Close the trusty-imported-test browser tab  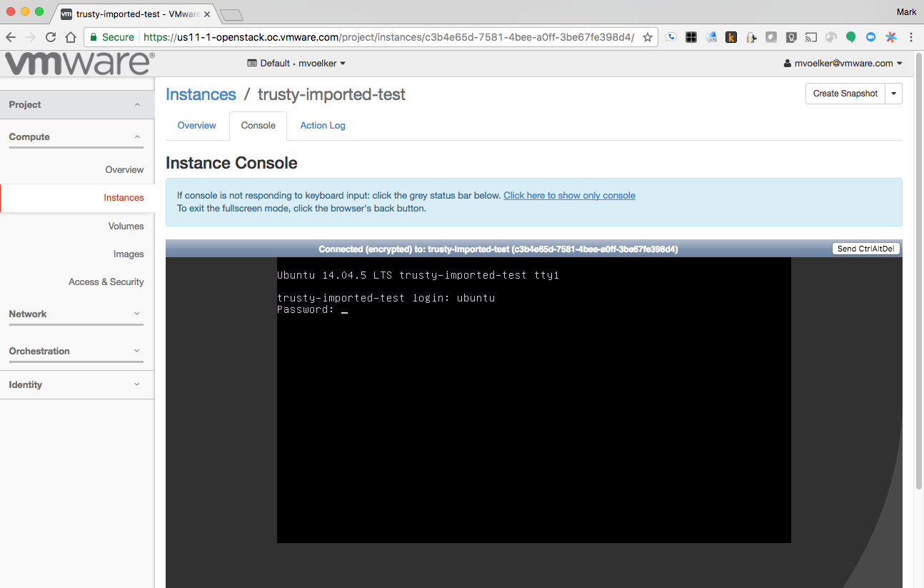click(x=207, y=14)
